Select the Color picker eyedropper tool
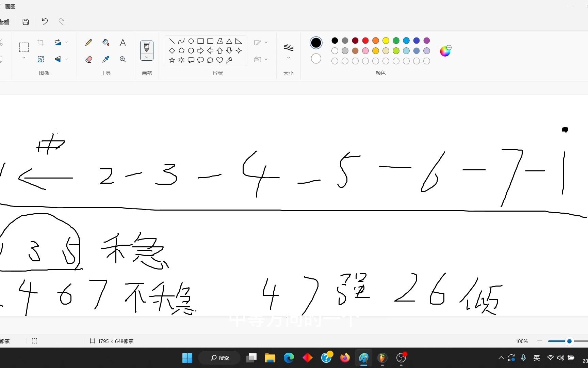 tap(105, 59)
